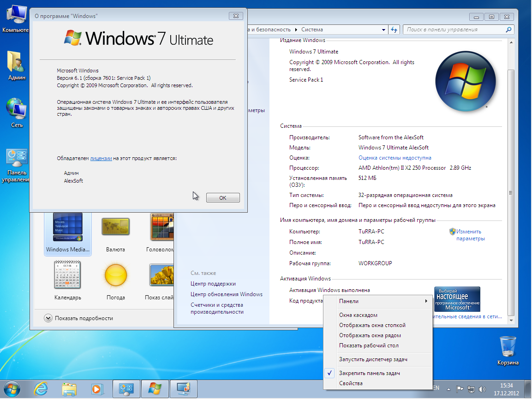Open the лицензии license link

pyautogui.click(x=101, y=158)
